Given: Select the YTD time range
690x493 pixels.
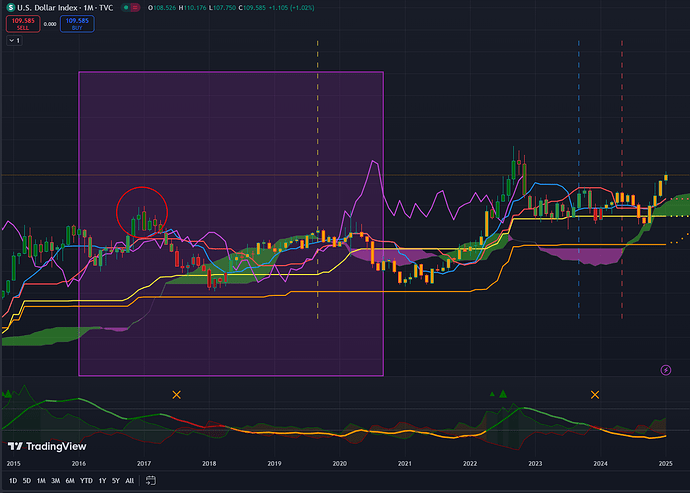Looking at the screenshot, I should pyautogui.click(x=86, y=481).
